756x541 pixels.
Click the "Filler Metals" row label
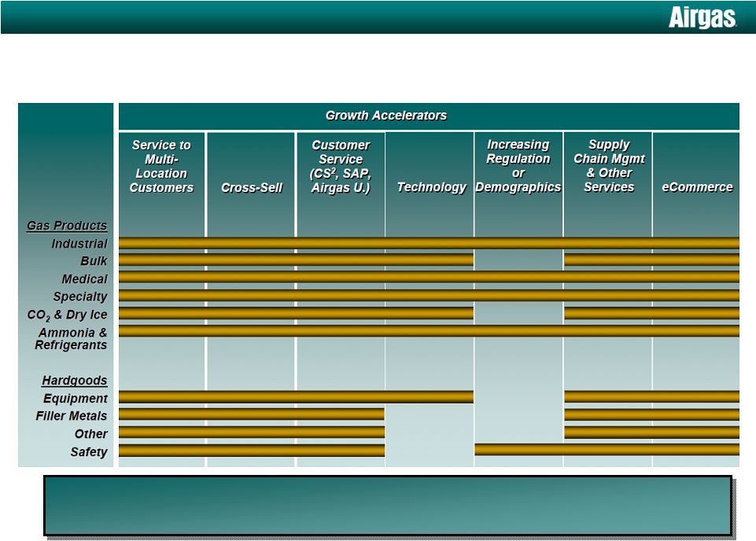pyautogui.click(x=72, y=416)
